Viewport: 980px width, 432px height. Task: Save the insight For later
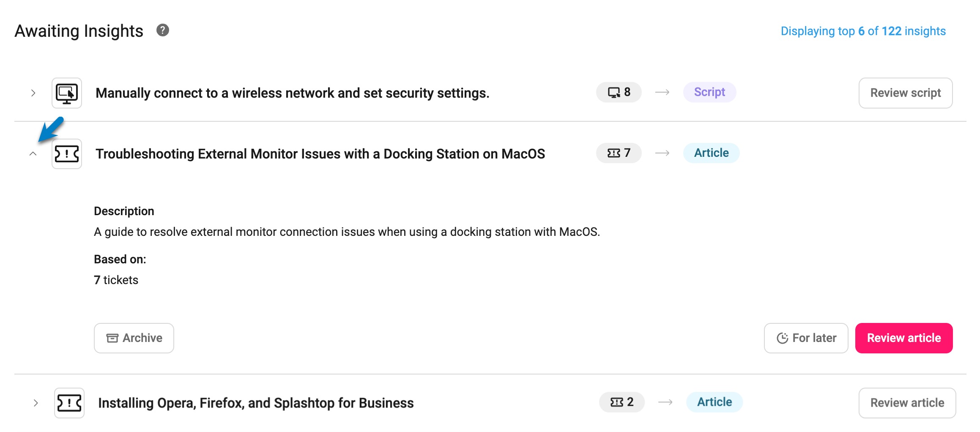click(x=806, y=338)
